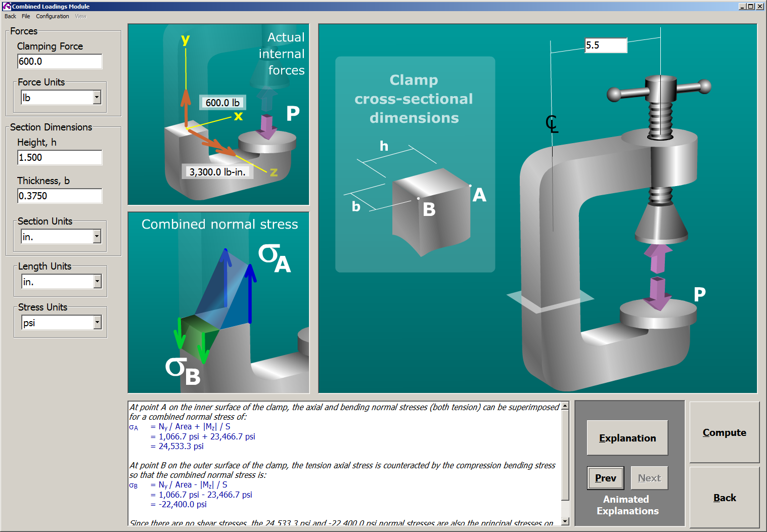767x532 pixels.
Task: Click the 5.5 dimension value field
Action: click(x=605, y=45)
